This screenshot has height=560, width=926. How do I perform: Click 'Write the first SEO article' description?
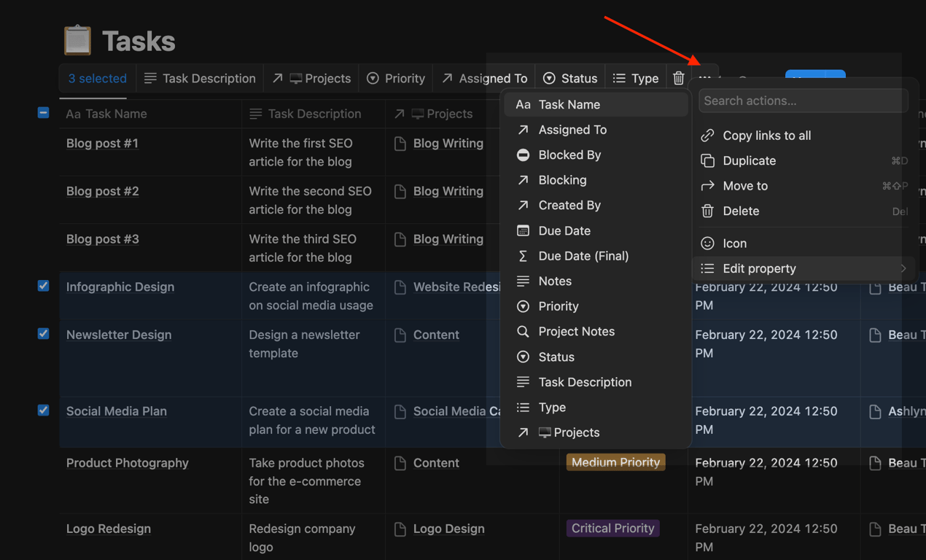pos(300,152)
